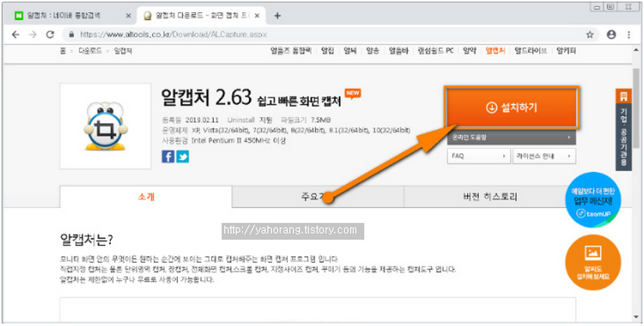Click the 알캡처 2.63 product title
This screenshot has height=326, width=644.
[x=206, y=97]
